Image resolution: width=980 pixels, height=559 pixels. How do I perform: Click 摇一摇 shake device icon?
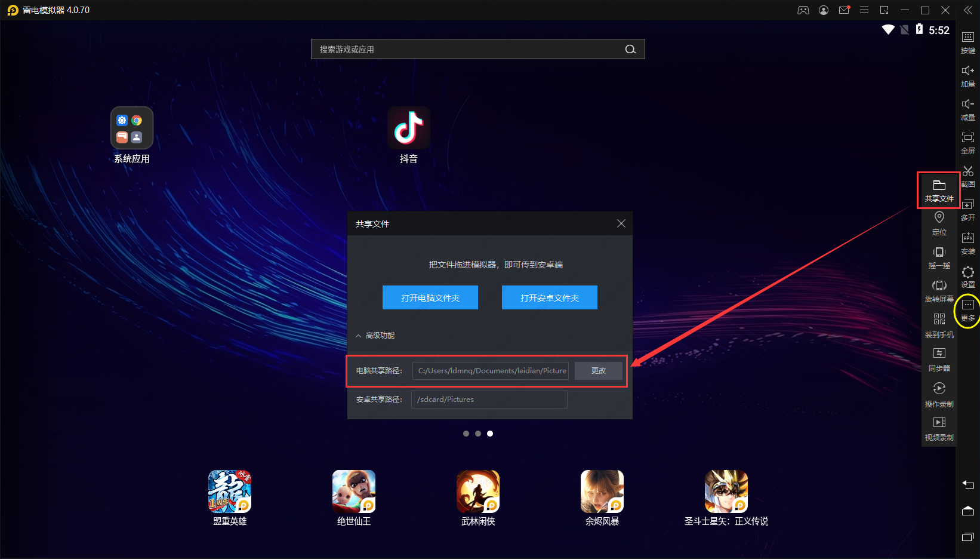pyautogui.click(x=939, y=257)
